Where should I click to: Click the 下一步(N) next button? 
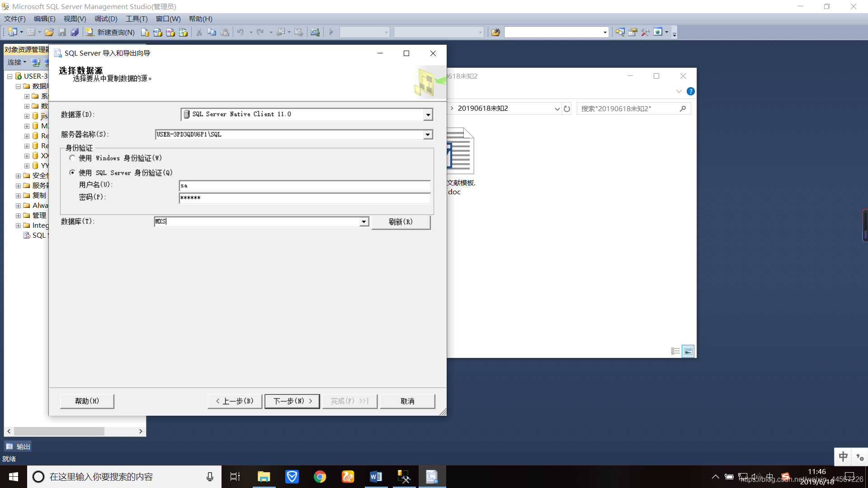[x=292, y=401]
